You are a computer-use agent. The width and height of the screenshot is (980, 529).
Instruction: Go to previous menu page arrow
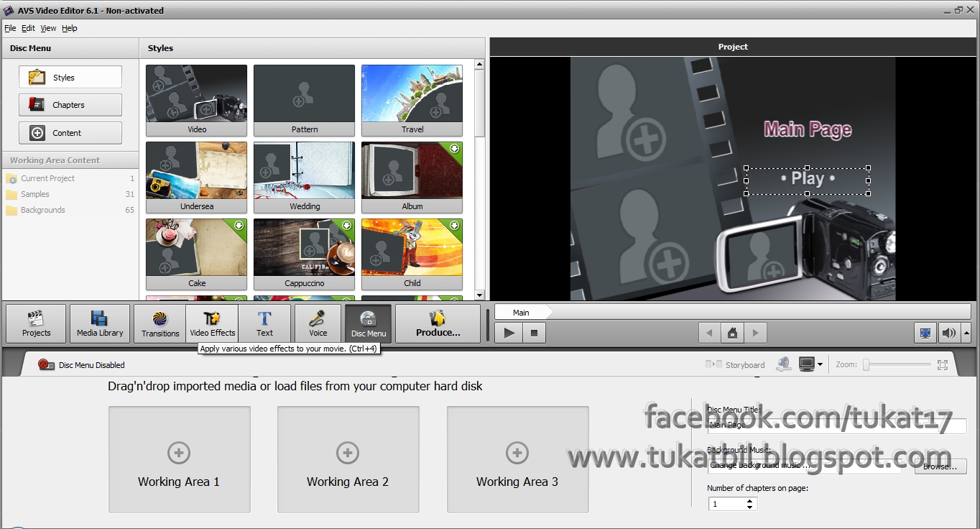pos(710,333)
